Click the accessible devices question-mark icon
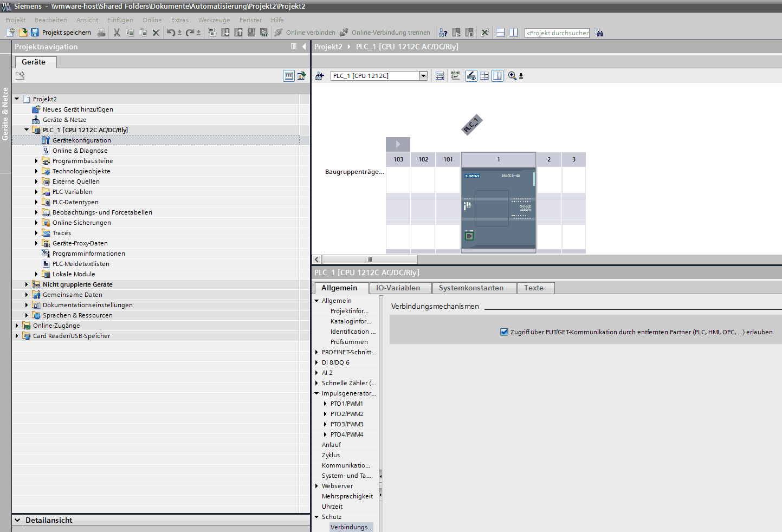Image resolution: width=782 pixels, height=532 pixels. [x=443, y=33]
